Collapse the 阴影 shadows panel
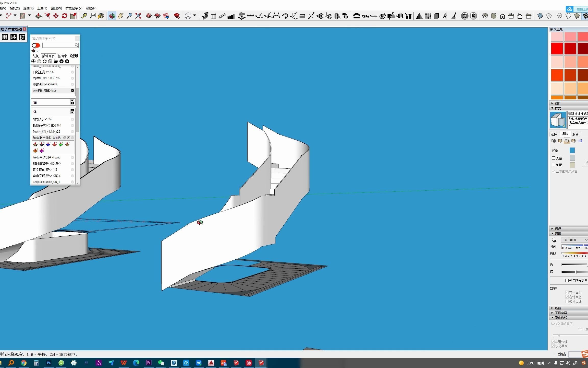Image resolution: width=588 pixels, height=368 pixels. pyautogui.click(x=558, y=234)
